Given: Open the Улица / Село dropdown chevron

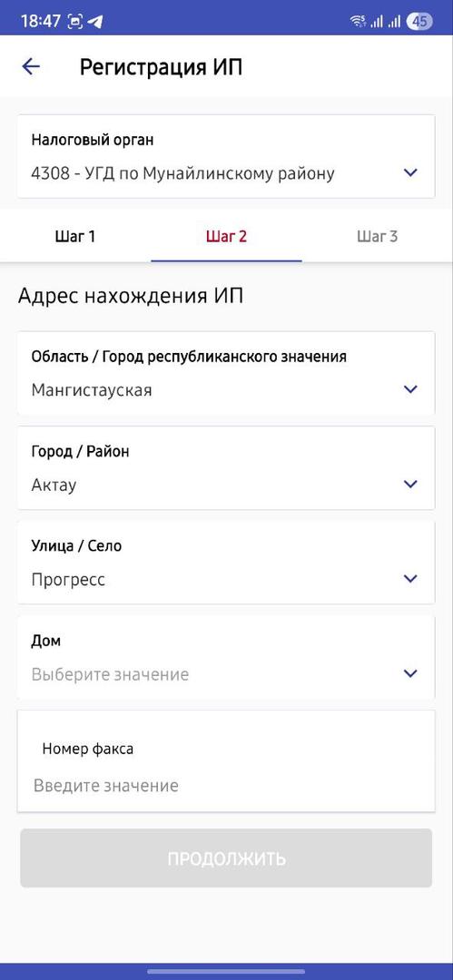Looking at the screenshot, I should (410, 579).
